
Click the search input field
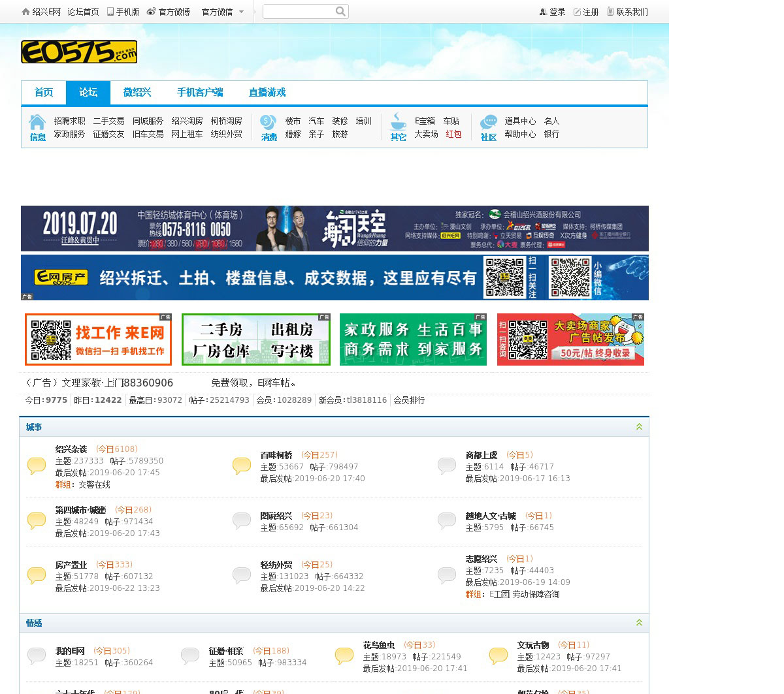point(298,11)
